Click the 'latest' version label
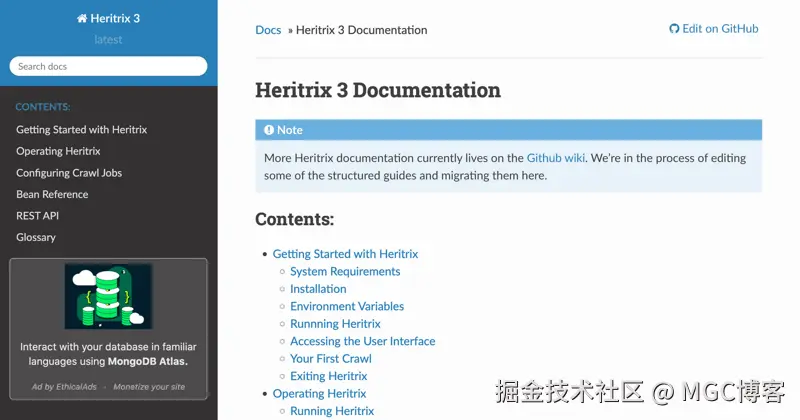The height and width of the screenshot is (420, 800). [108, 40]
